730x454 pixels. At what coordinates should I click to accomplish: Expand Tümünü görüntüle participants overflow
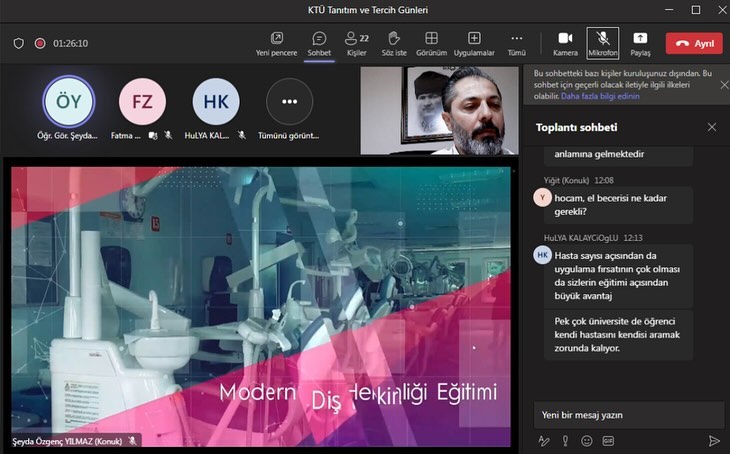click(289, 102)
